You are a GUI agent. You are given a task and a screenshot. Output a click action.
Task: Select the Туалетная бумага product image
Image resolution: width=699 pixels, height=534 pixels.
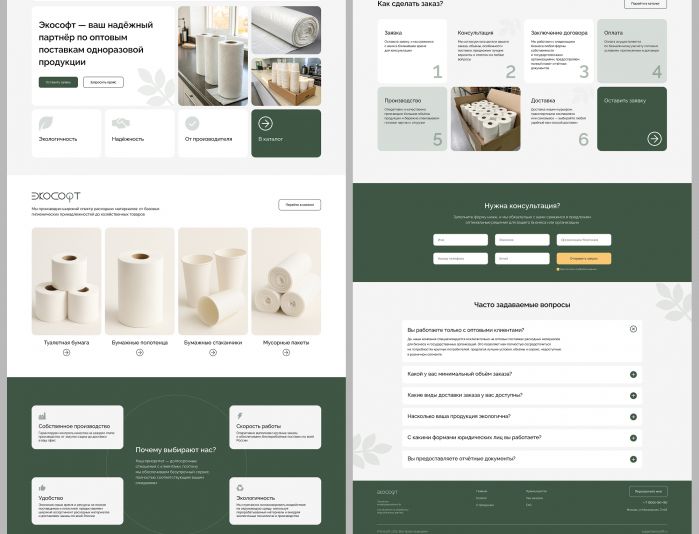(x=66, y=281)
